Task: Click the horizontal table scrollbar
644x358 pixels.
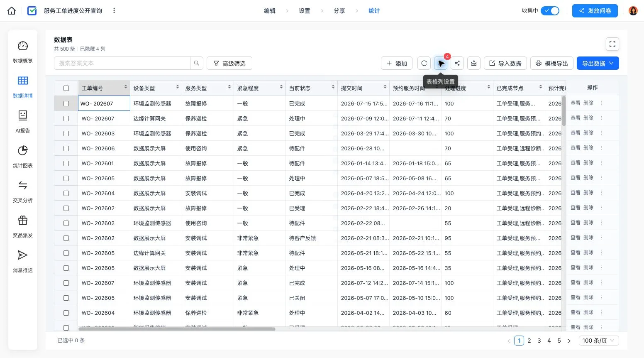Action: pyautogui.click(x=177, y=329)
